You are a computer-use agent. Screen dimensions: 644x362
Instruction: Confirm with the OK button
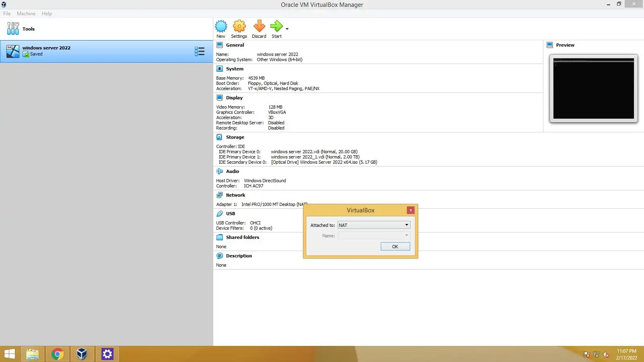point(395,247)
